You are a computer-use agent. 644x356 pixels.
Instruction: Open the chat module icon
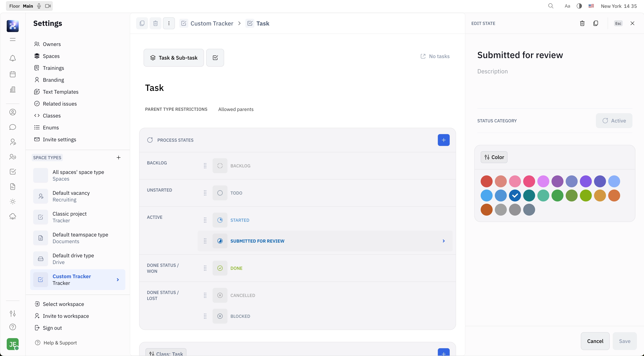coord(13,127)
